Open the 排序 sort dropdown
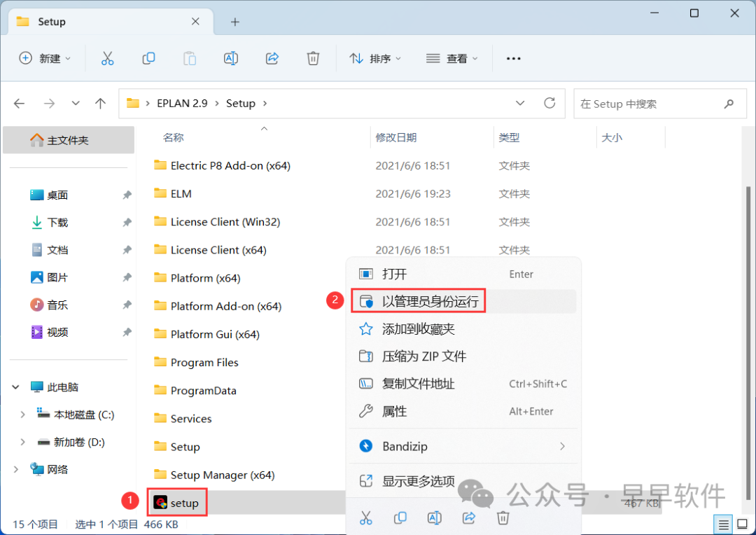This screenshot has width=756, height=535. coord(376,59)
